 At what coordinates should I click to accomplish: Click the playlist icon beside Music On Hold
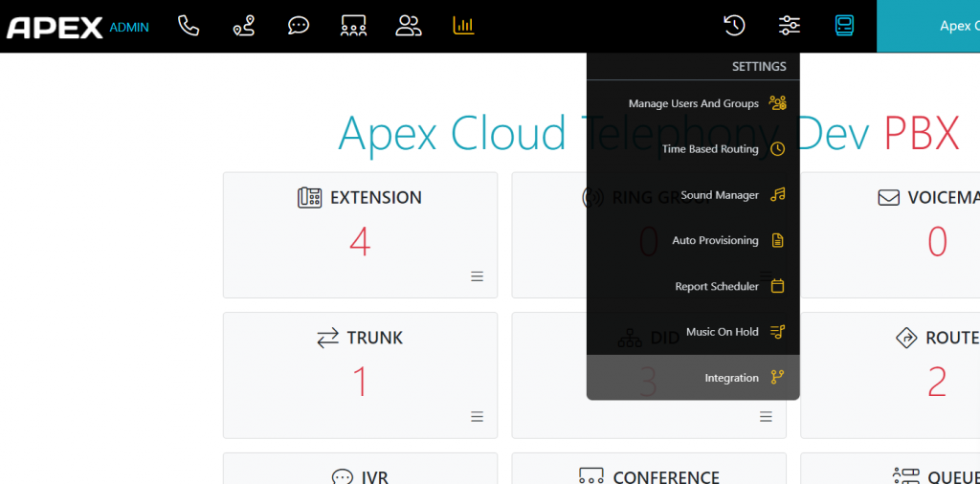tap(777, 332)
